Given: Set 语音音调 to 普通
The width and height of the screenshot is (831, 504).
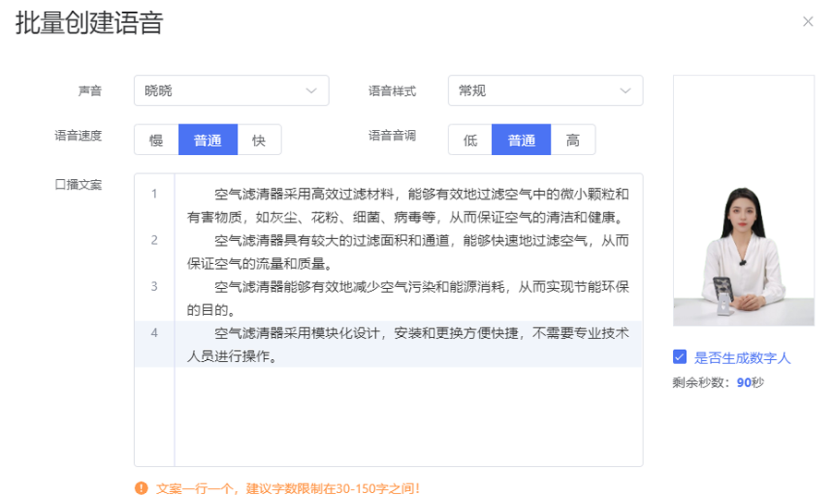Looking at the screenshot, I should coord(522,140).
